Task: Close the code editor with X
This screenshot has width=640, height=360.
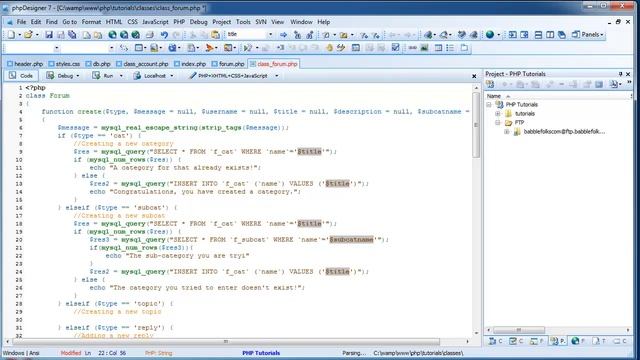Action: (474, 76)
